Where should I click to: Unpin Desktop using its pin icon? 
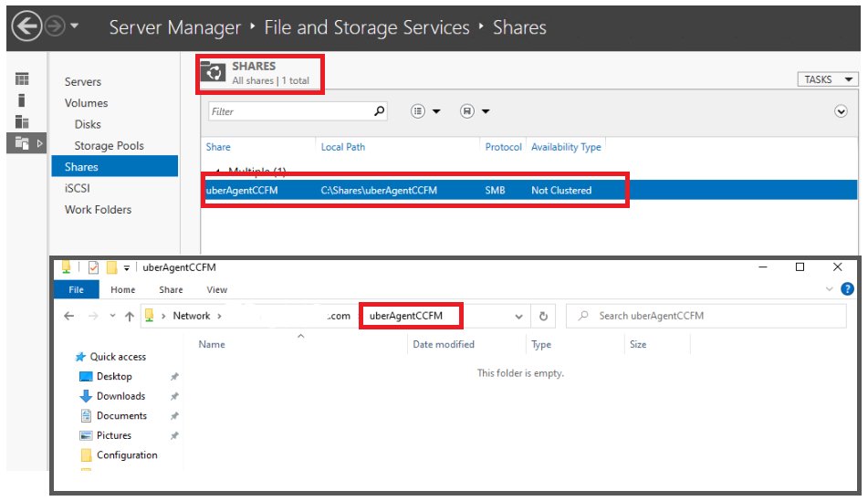(x=174, y=377)
